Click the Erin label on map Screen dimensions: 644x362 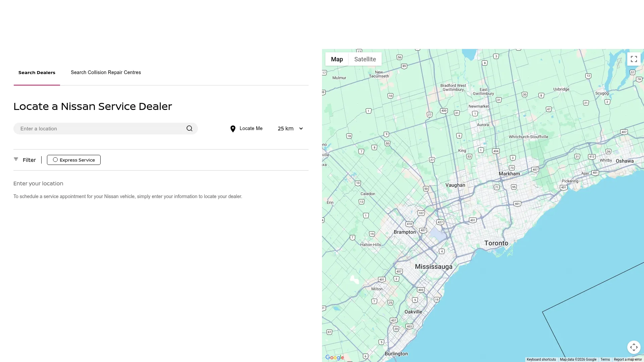coord(330,202)
